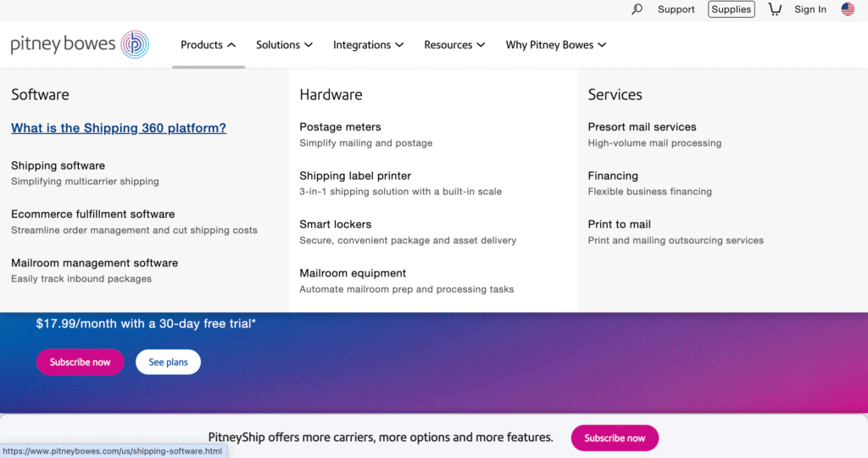
Task: Click Subscribe now in the bottom bar
Action: (615, 438)
